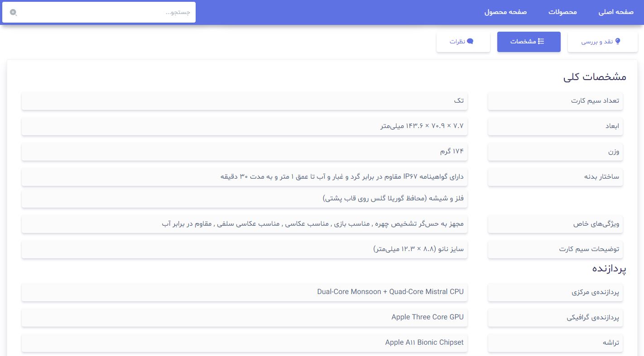Select the وزن label
Screen dimensions: 644x356
[x=555, y=152]
